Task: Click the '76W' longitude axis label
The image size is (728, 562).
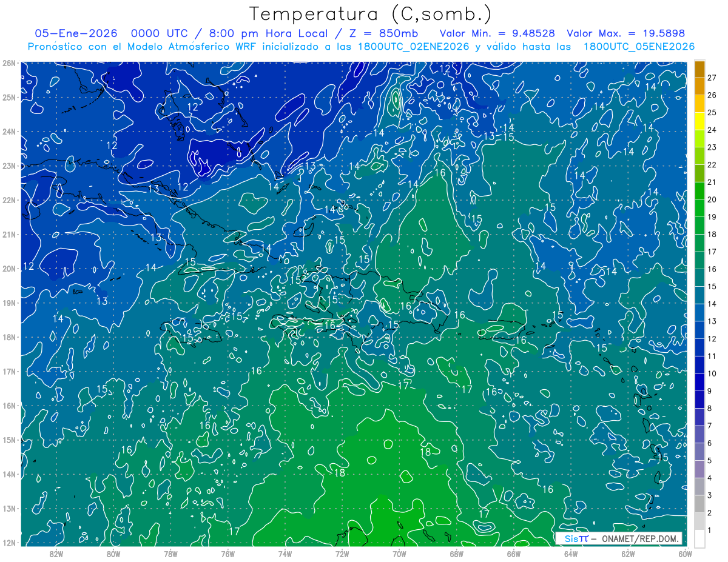Action: pos(228,554)
